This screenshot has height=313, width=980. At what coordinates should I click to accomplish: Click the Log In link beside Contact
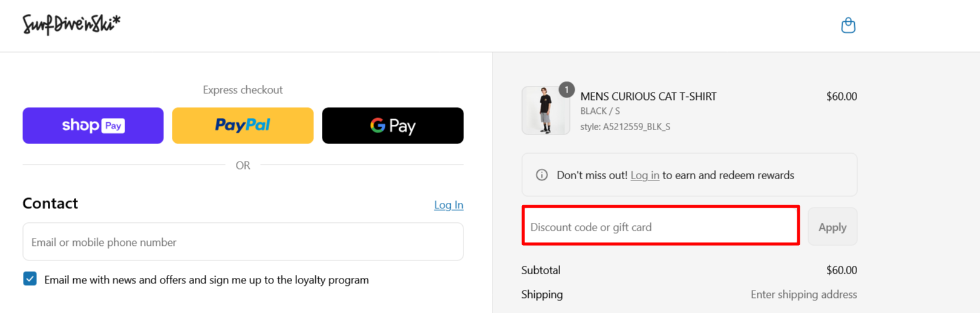coord(448,205)
